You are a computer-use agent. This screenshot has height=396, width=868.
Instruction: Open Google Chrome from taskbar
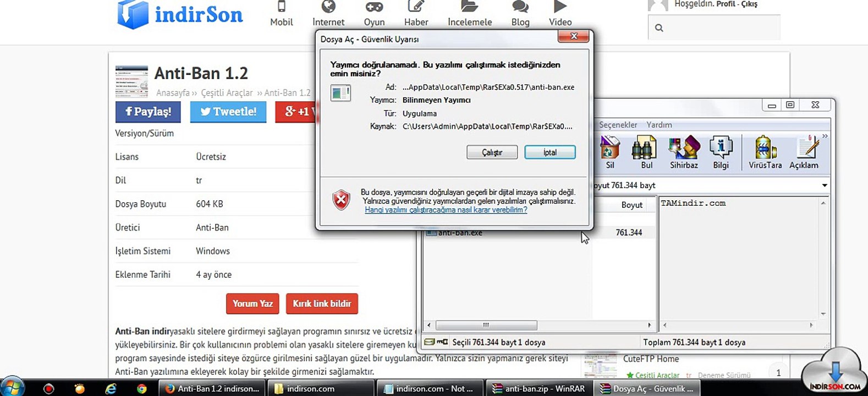tap(142, 388)
